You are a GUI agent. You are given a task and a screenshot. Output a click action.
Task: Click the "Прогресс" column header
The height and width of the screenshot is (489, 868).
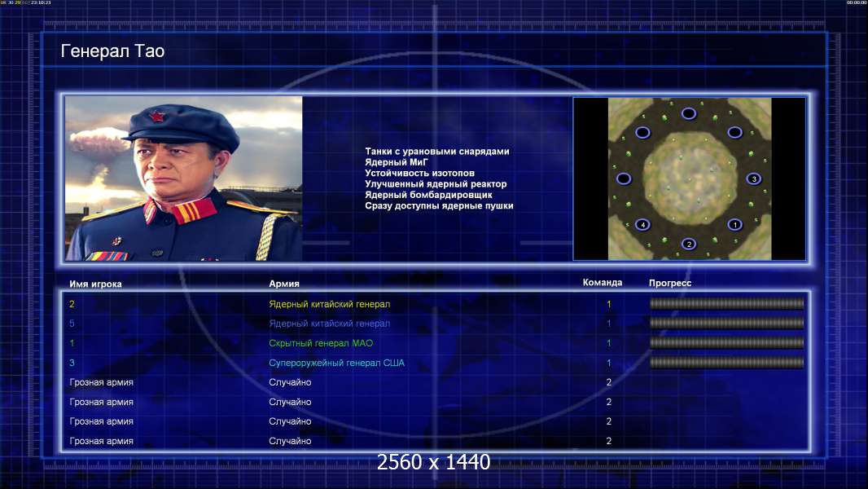tap(670, 283)
